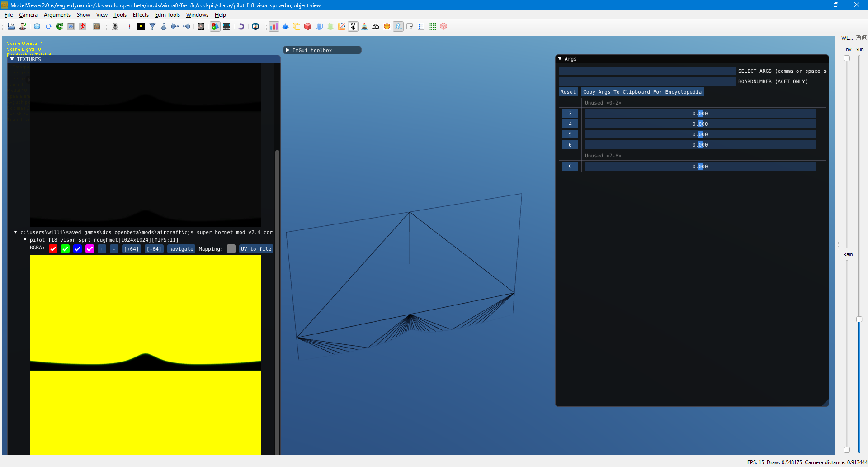Viewport: 868px width, 467px height.
Task: Toggle the red R channel checkbox
Action: click(53, 249)
